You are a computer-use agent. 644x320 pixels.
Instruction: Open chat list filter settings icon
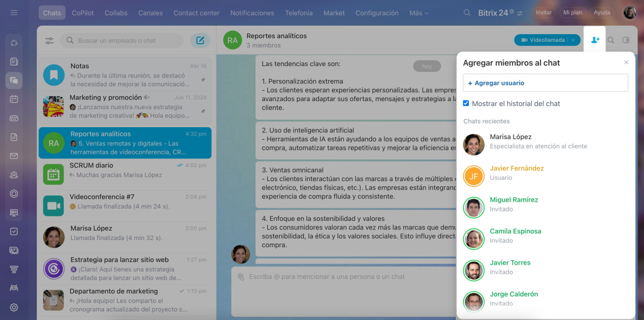click(x=49, y=41)
